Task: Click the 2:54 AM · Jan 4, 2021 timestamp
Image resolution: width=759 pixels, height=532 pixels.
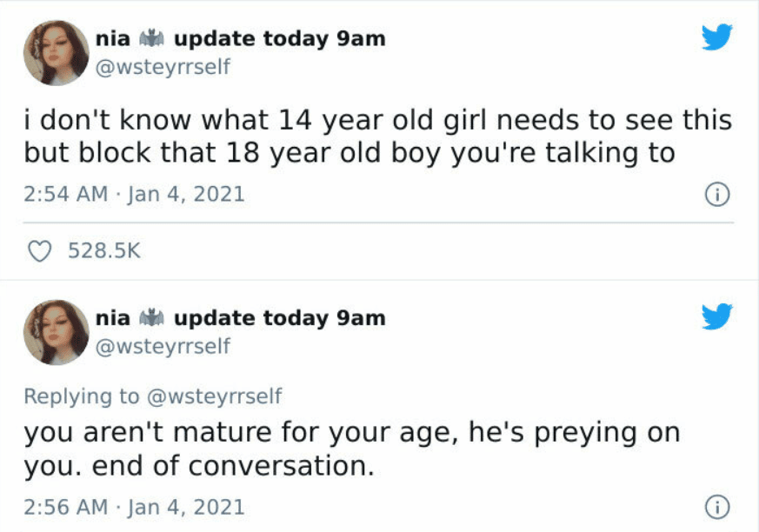Action: [x=134, y=194]
